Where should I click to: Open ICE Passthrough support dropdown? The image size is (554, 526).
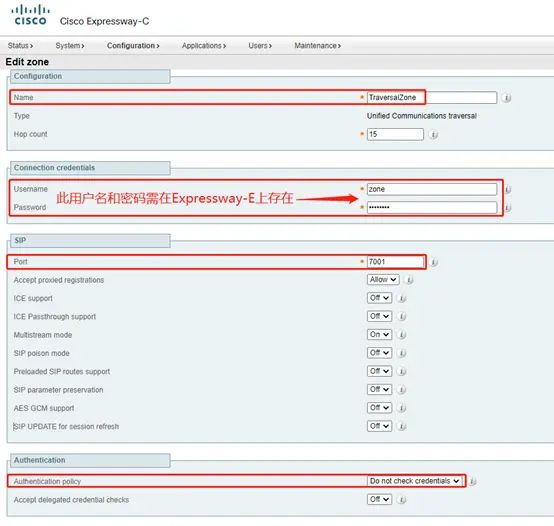379,316
